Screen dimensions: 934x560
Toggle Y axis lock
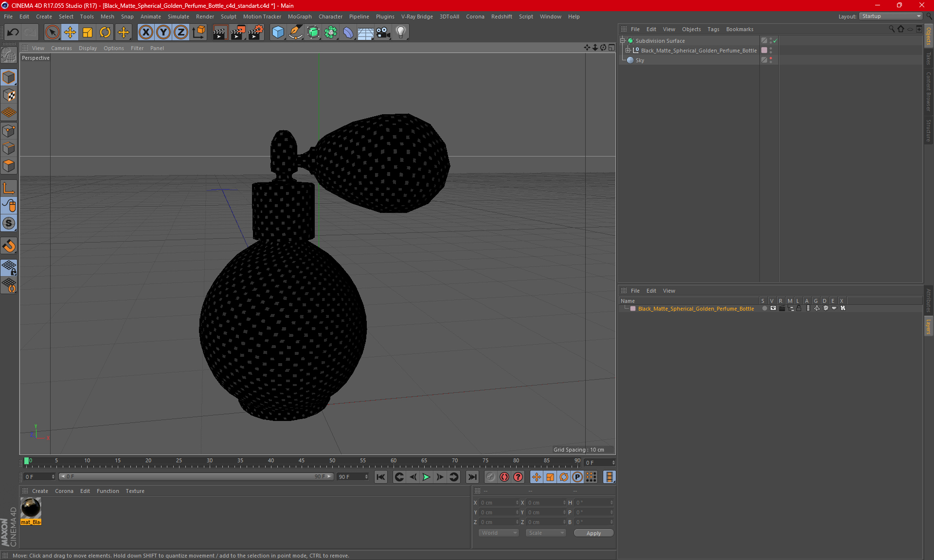tap(163, 33)
